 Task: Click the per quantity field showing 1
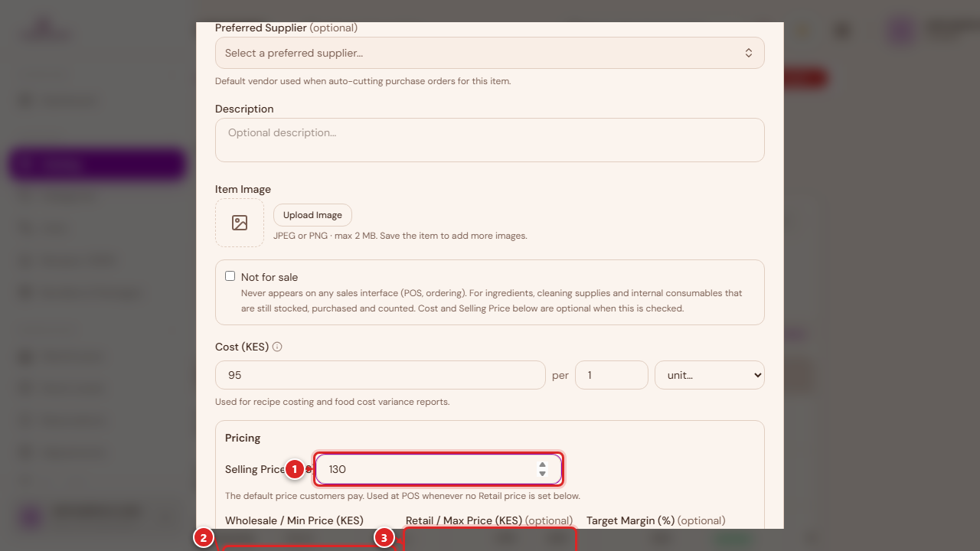612,375
